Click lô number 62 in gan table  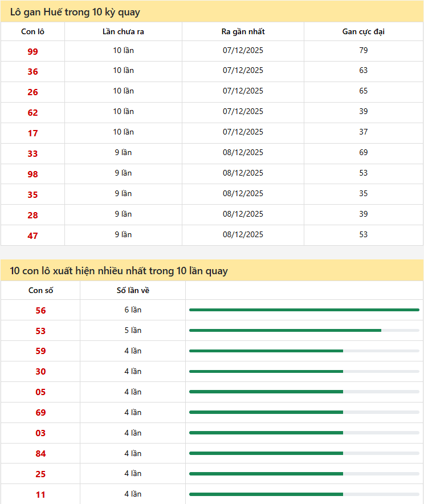pyautogui.click(x=32, y=113)
